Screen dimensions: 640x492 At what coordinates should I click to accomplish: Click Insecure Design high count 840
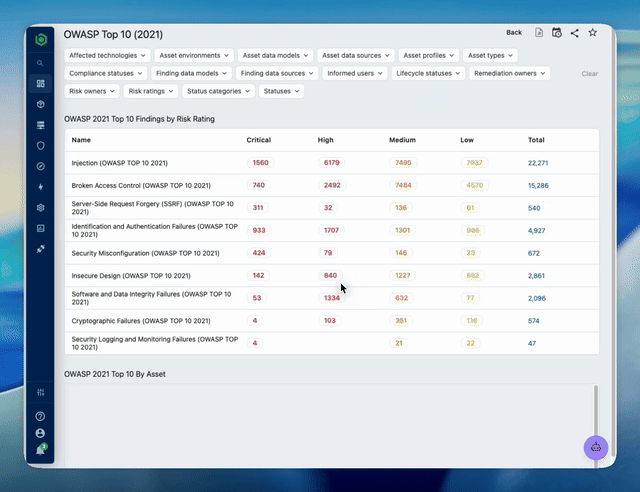click(x=330, y=276)
